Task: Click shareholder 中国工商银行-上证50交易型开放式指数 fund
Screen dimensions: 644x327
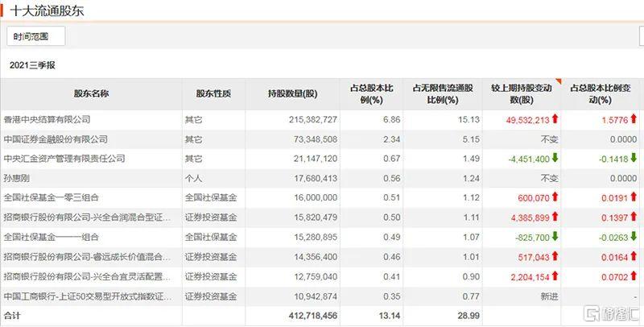Action: pyautogui.click(x=88, y=296)
